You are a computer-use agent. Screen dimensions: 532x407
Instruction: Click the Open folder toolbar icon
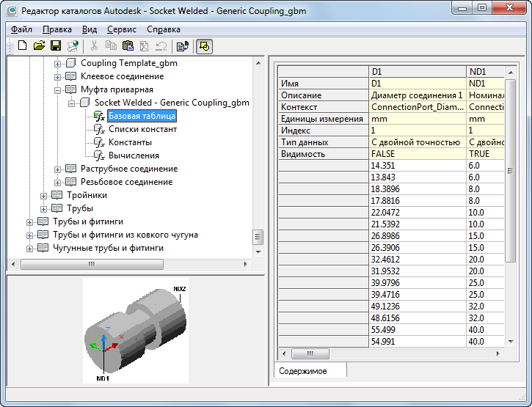coord(39,45)
